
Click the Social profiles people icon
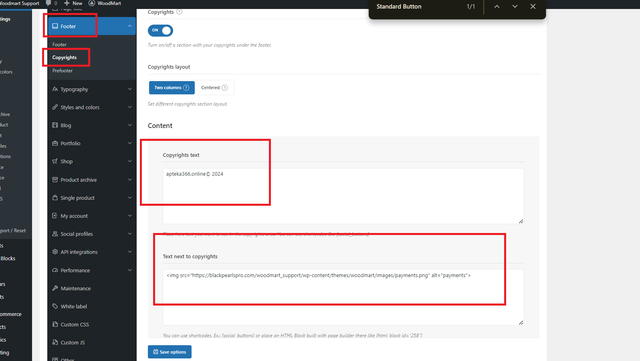(55, 234)
